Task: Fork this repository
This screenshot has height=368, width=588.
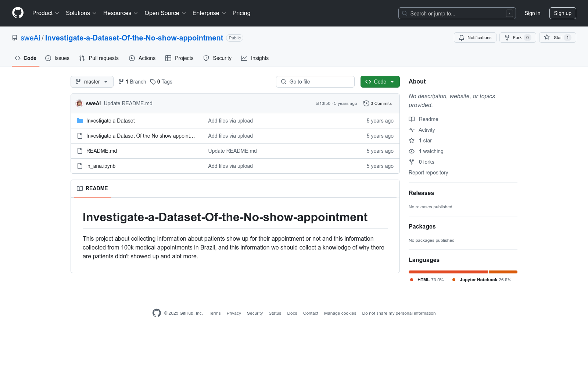Action: (x=517, y=38)
